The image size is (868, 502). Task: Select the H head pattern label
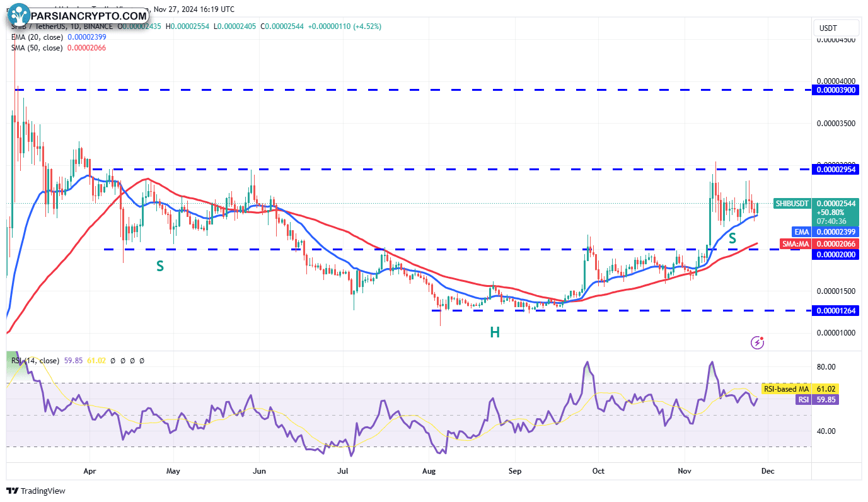point(495,332)
